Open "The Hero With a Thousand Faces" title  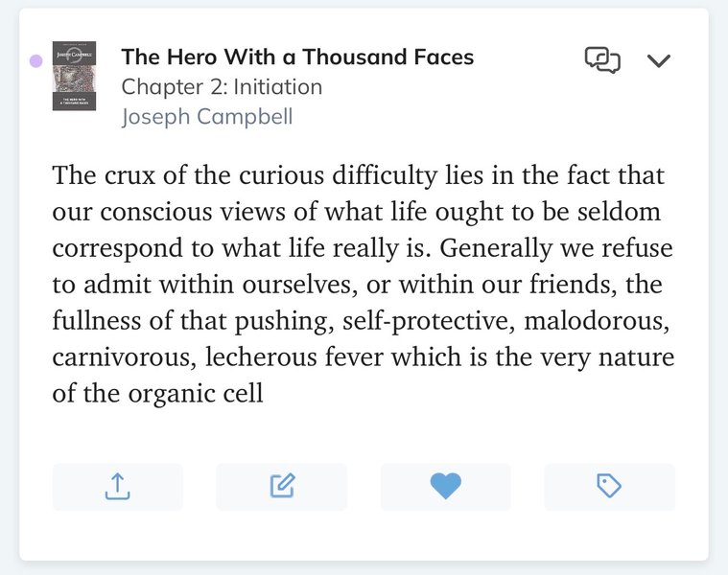[297, 57]
